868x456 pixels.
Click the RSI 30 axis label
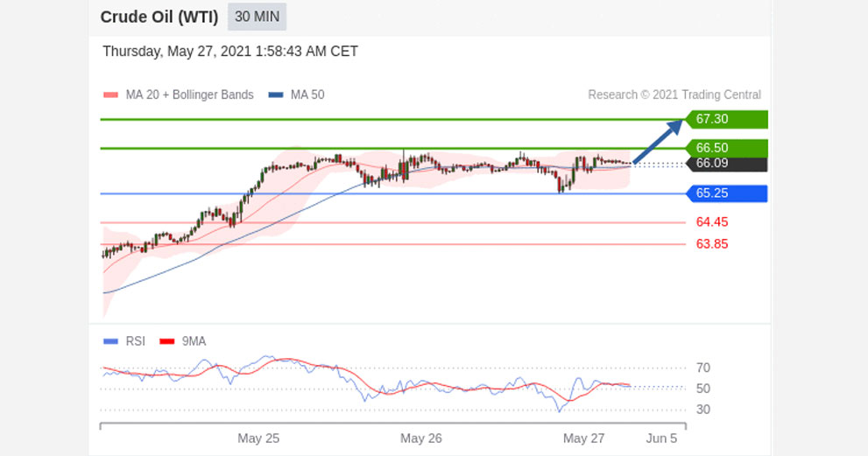coord(703,410)
